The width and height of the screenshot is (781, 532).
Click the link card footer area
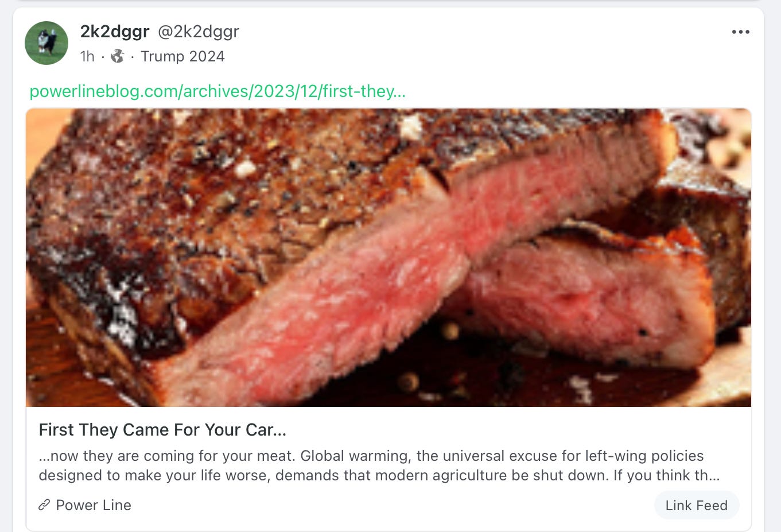click(388, 505)
